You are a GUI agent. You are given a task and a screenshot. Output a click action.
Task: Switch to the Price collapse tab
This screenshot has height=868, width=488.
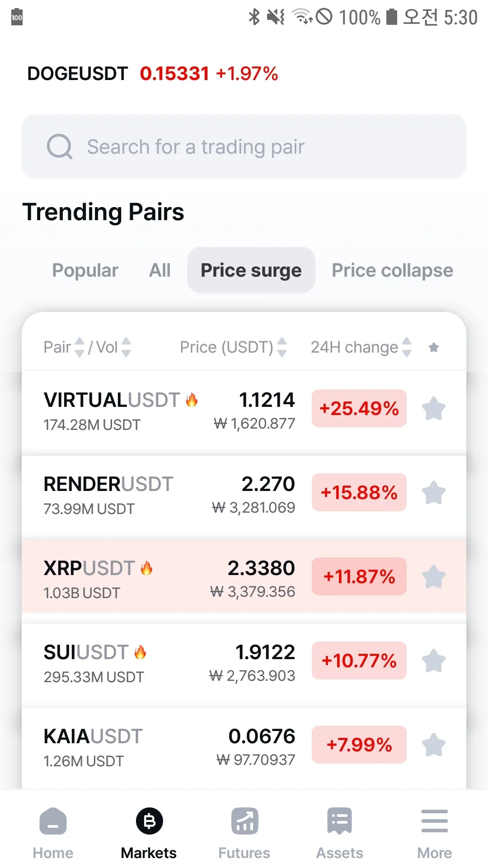coord(392,270)
